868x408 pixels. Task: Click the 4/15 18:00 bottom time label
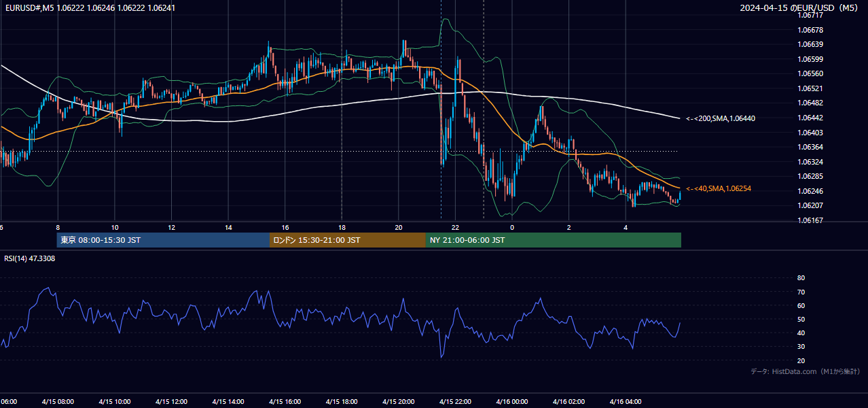coord(342,401)
